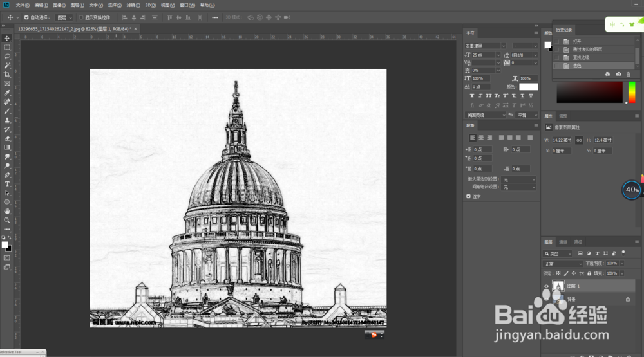Screen dimensions: 644x357
Task: Click the delete state trash icon in History panel
Action: (629, 74)
